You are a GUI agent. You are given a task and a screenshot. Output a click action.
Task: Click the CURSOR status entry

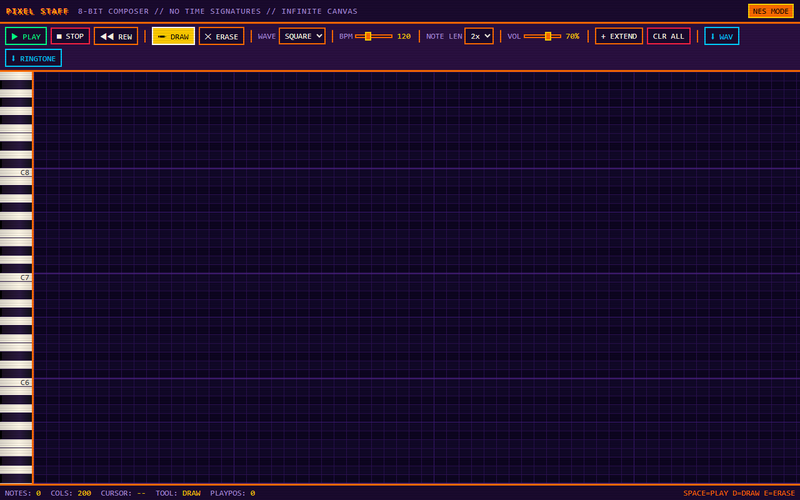point(123,493)
